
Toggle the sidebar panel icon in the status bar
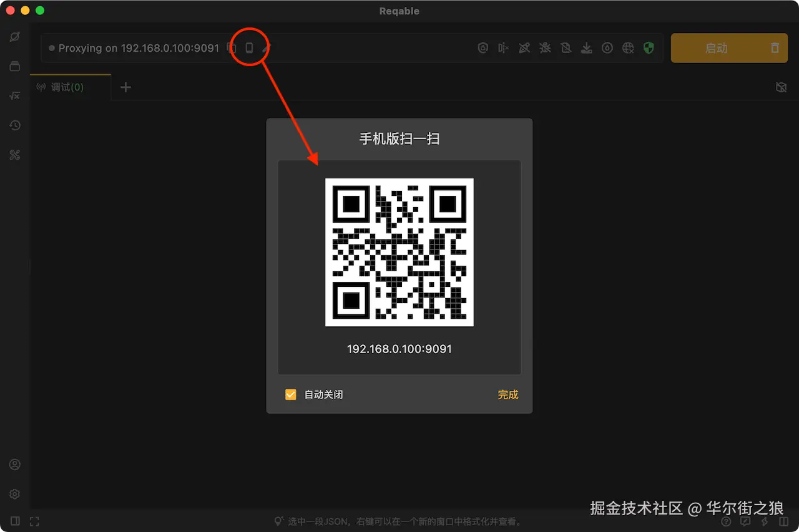coord(15,521)
